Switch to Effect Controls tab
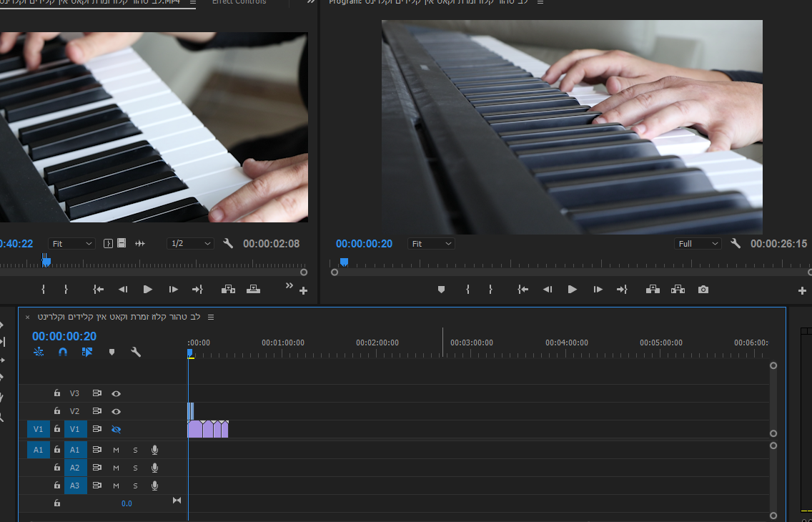This screenshot has width=812, height=522. [239, 2]
